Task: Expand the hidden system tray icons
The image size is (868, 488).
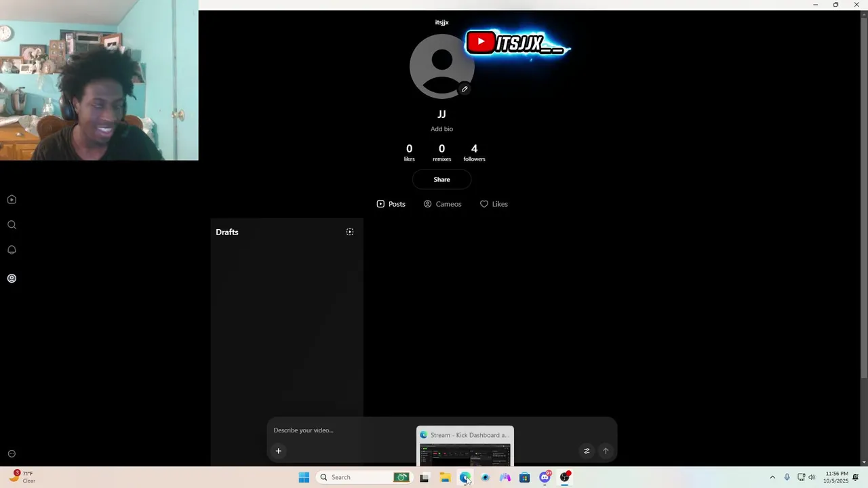Action: tap(772, 477)
